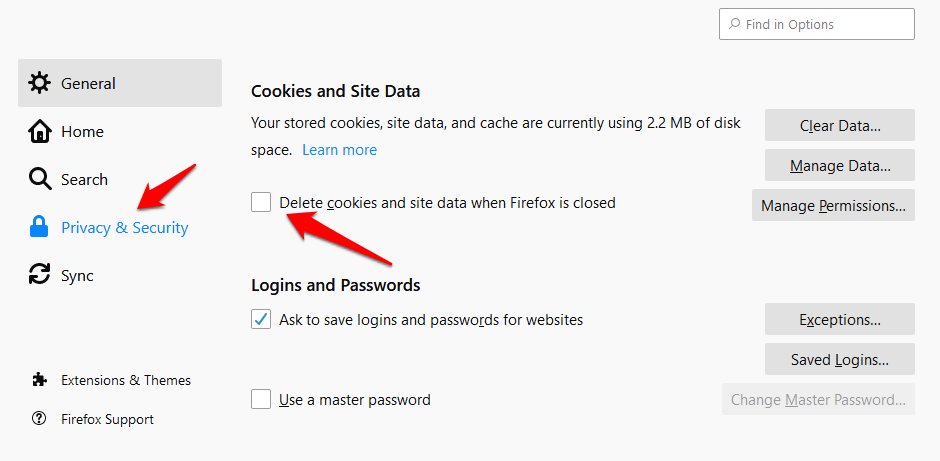Enable delete cookies when Firefox is closed

point(261,202)
